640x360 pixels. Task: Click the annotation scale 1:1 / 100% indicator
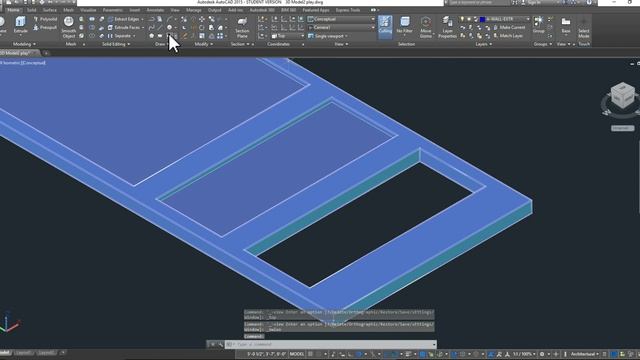click(x=524, y=354)
